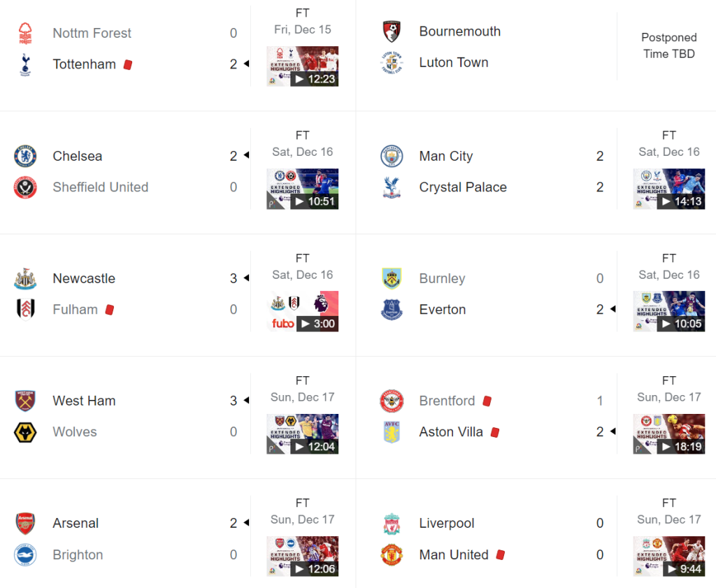Click the Man City club crest
Viewport: 716px width, 588px height.
click(x=392, y=156)
